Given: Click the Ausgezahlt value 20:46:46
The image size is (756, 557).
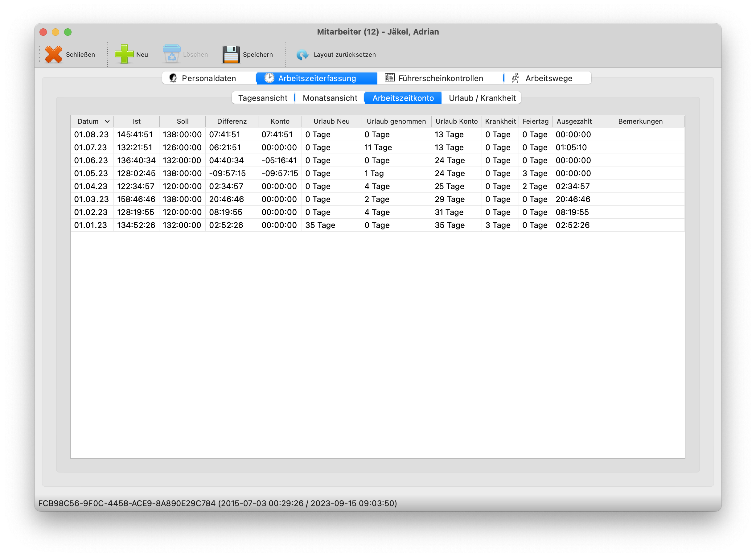Looking at the screenshot, I should point(573,199).
